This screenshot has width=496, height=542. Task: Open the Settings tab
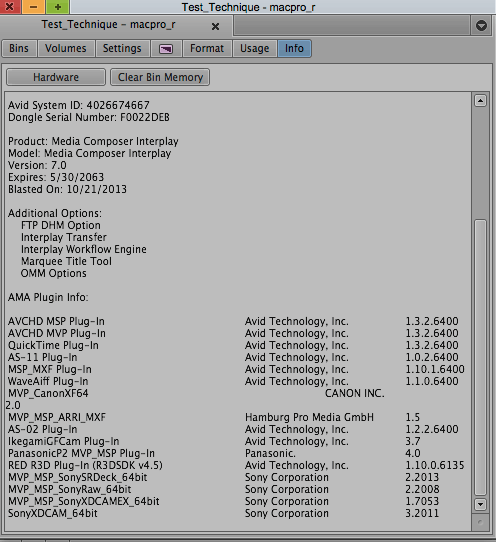[x=122, y=48]
